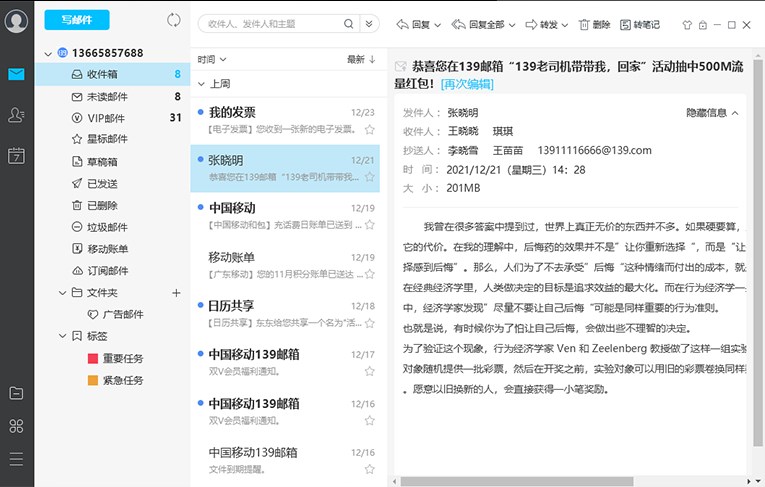The height and width of the screenshot is (487, 765).
Task: Click the 写邮件 compose button
Action: [x=77, y=20]
